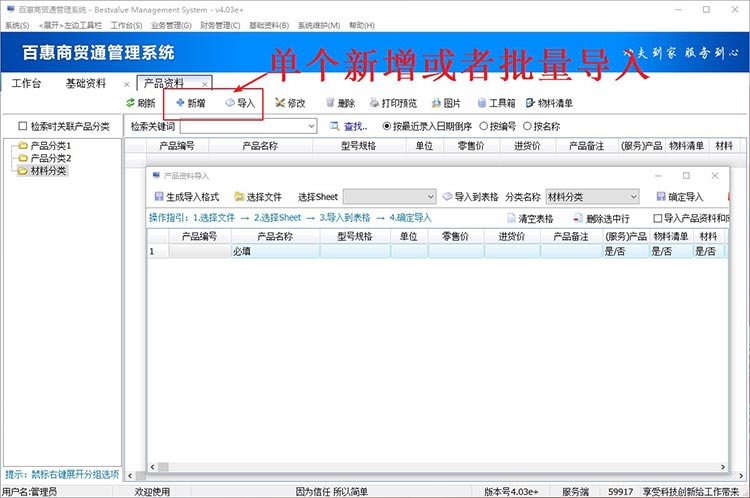Close the 产品资料导入 dialog
The width and height of the screenshot is (750, 498).
pos(715,176)
